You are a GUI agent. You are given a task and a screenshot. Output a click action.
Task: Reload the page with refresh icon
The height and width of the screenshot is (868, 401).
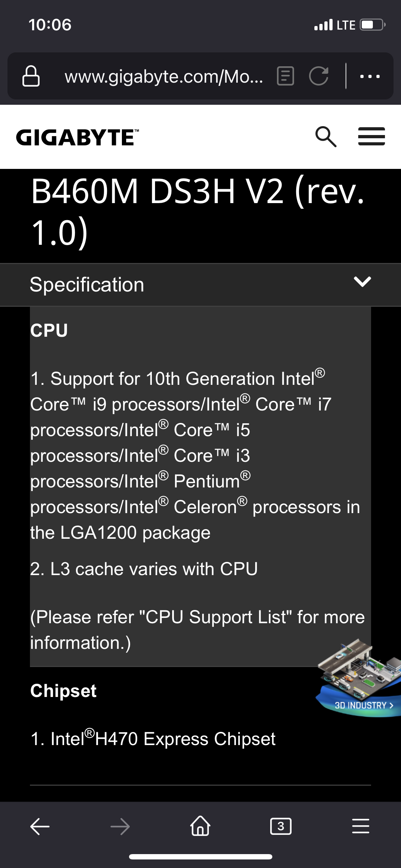[318, 76]
